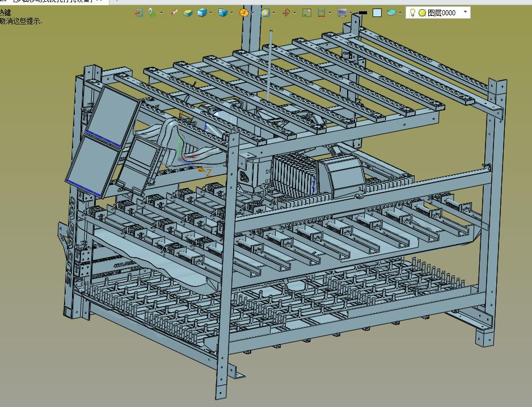Open the dimension icon dropdown arrow

(330, 13)
